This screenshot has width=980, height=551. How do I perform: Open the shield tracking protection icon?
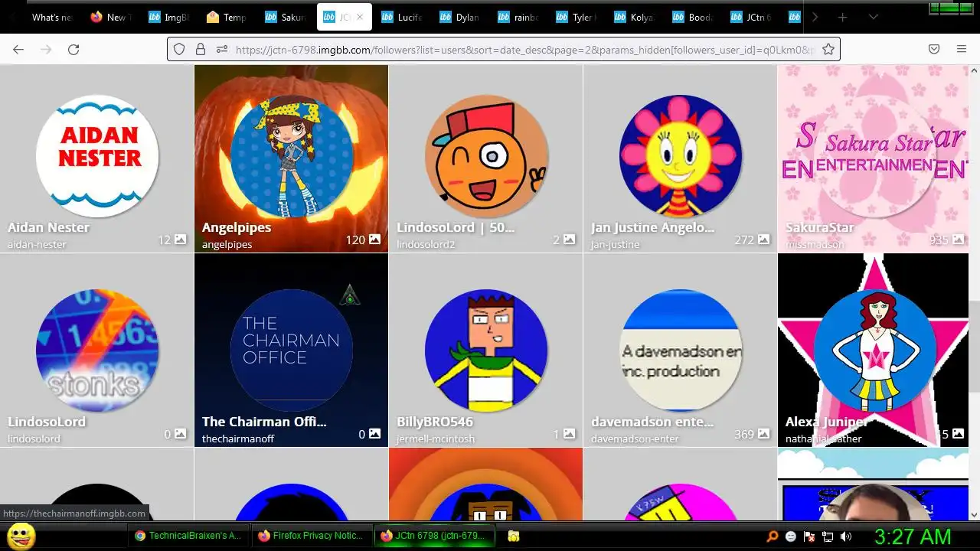179,49
